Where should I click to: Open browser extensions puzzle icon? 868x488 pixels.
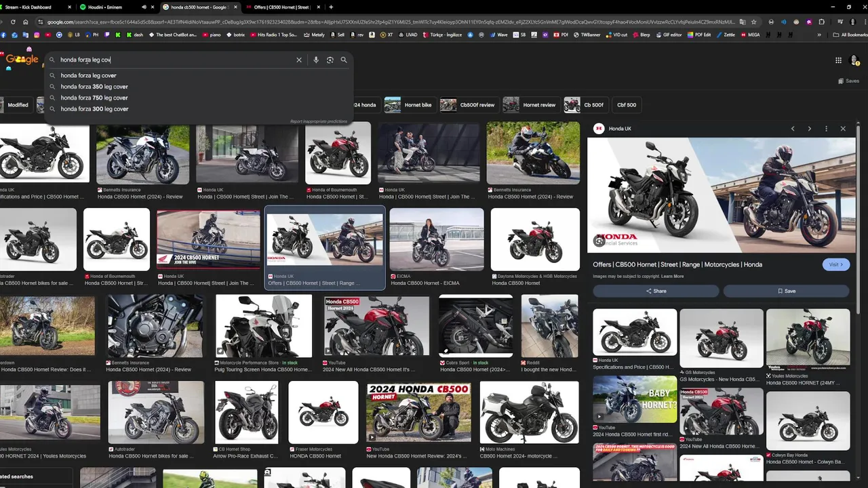pos(821,22)
